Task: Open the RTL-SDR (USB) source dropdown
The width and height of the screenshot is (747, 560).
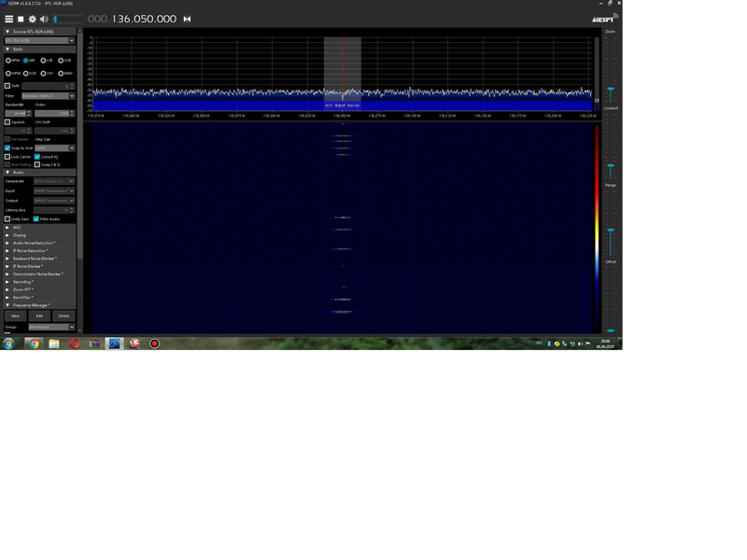Action: pyautogui.click(x=39, y=40)
